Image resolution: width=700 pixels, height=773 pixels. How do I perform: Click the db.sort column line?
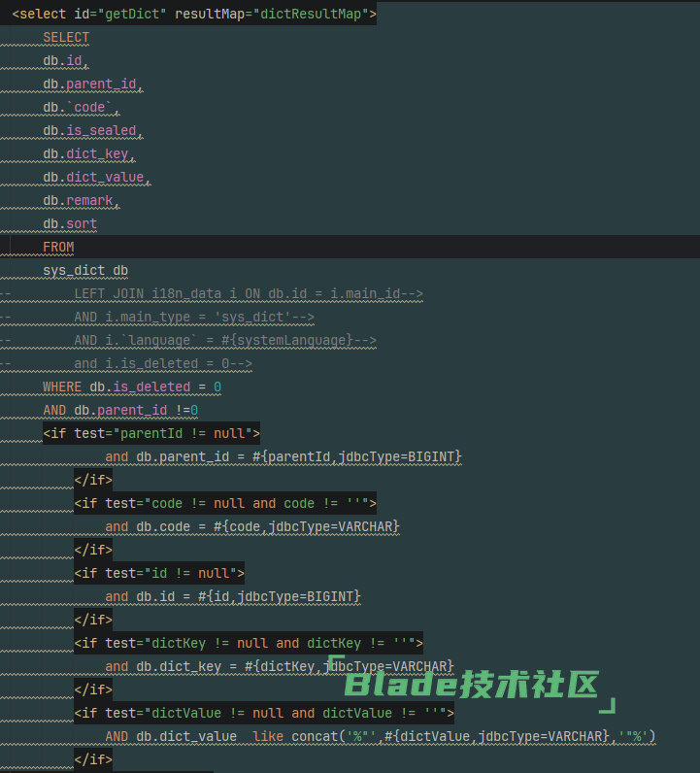70,223
